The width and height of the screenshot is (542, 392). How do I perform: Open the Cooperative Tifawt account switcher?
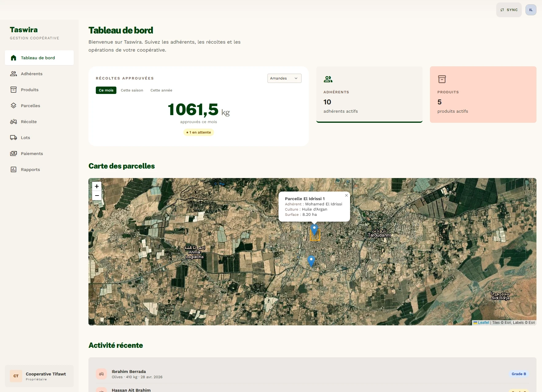(39, 376)
